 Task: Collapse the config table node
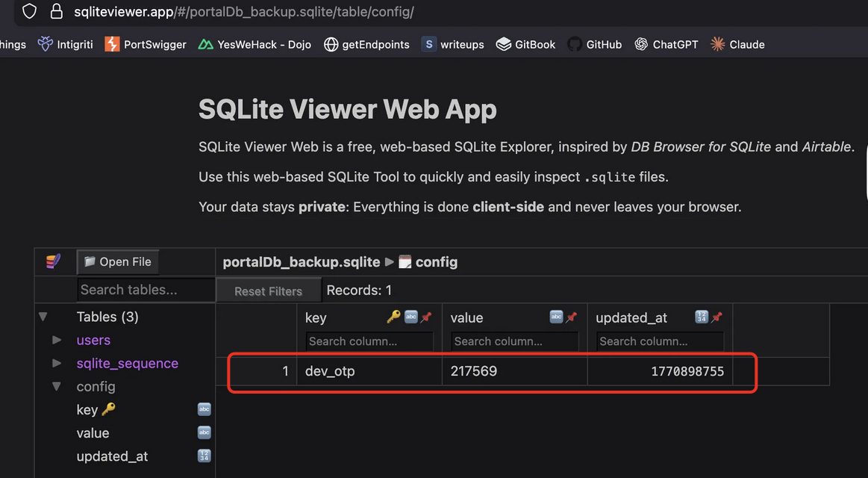tap(57, 386)
